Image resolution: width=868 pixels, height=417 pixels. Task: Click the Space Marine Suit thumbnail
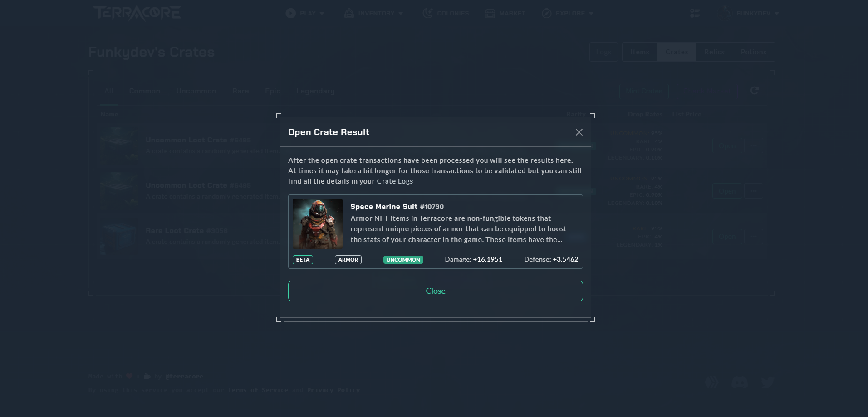(318, 224)
